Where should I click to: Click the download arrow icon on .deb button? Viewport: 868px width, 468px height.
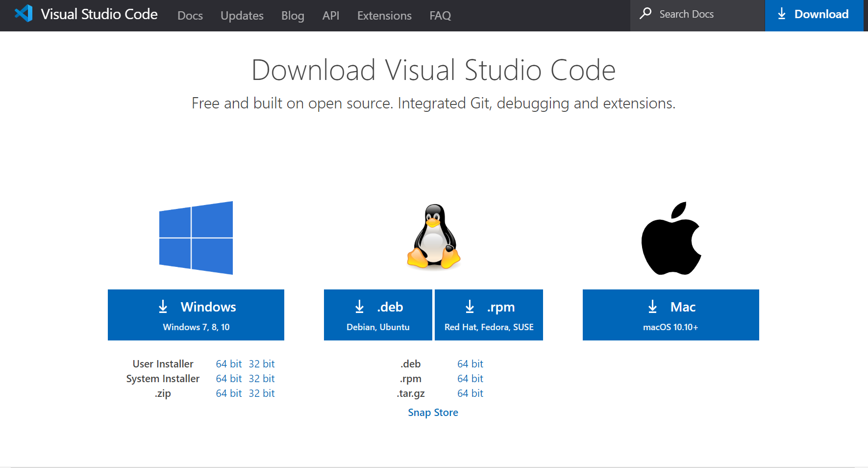click(359, 307)
